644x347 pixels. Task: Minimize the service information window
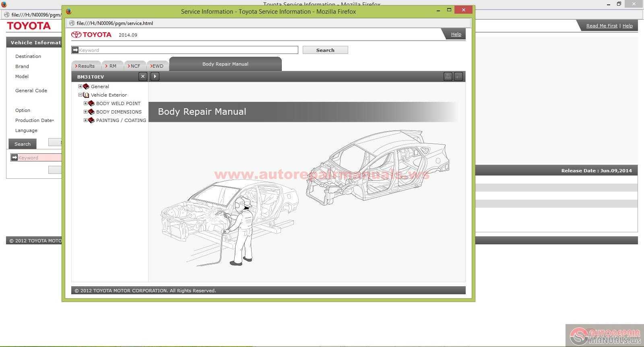click(x=438, y=11)
